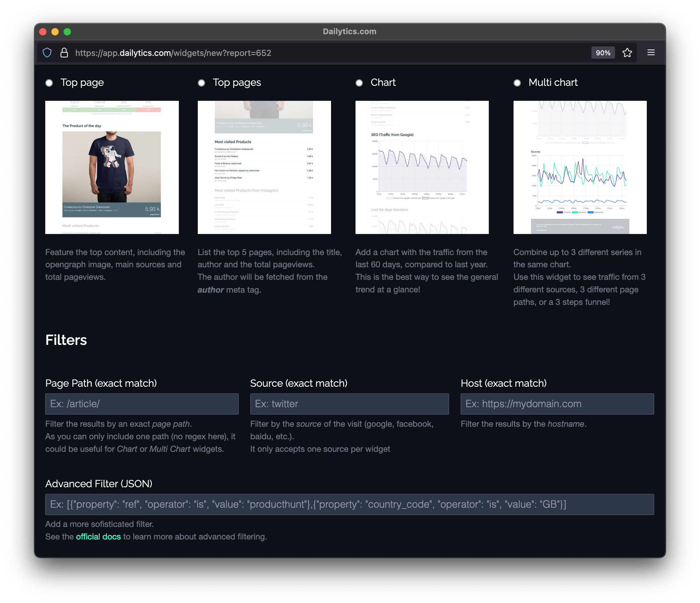Bookmark the page with the star icon
This screenshot has height=603, width=700.
pos(627,53)
